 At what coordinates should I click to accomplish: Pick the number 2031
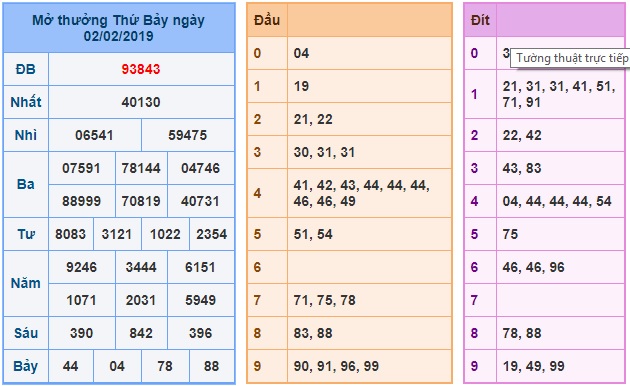coord(141,300)
